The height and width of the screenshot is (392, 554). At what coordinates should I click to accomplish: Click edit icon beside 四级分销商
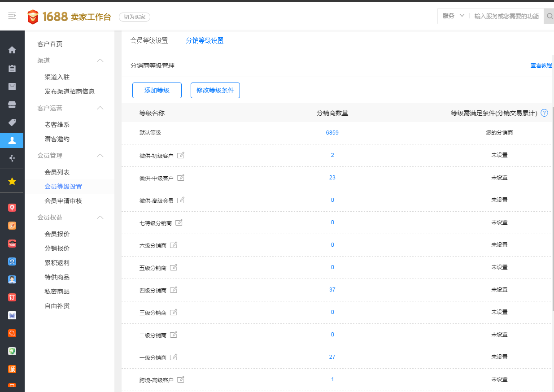174,290
